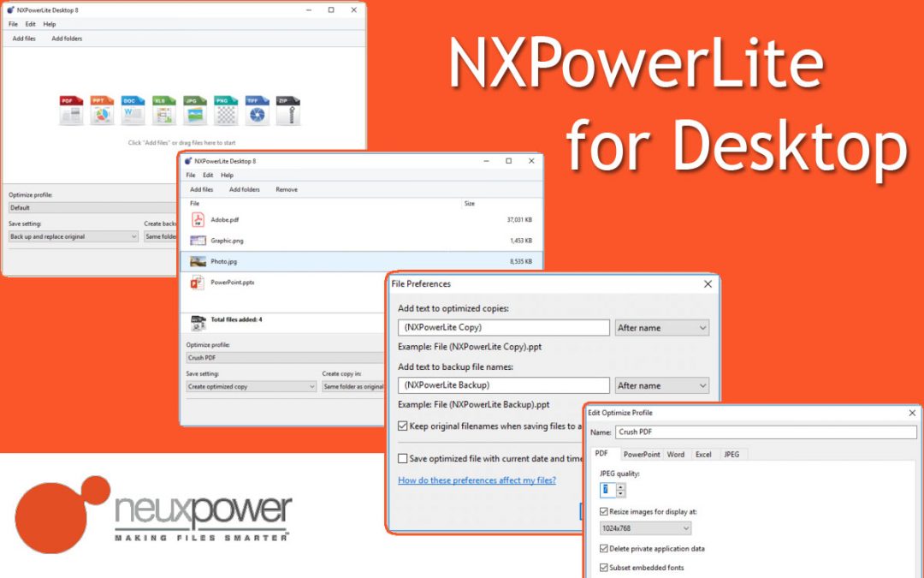
Task: Switch to the Word profile tab
Action: [676, 455]
